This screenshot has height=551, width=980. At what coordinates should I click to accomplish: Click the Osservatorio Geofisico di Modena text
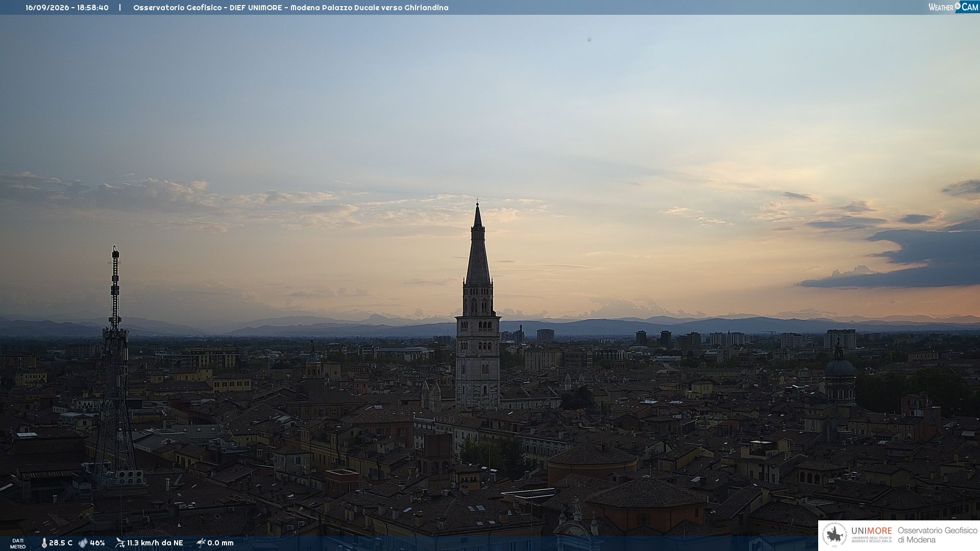(937, 535)
